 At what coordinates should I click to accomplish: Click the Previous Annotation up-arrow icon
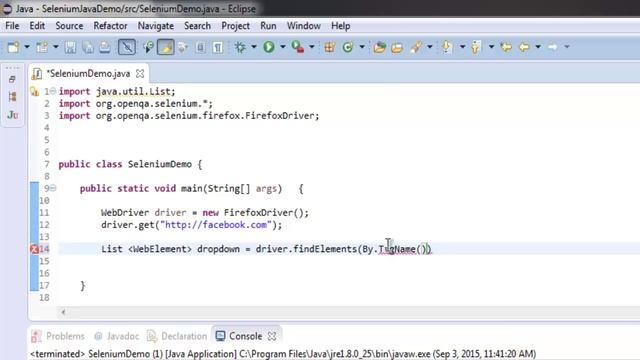(x=476, y=47)
